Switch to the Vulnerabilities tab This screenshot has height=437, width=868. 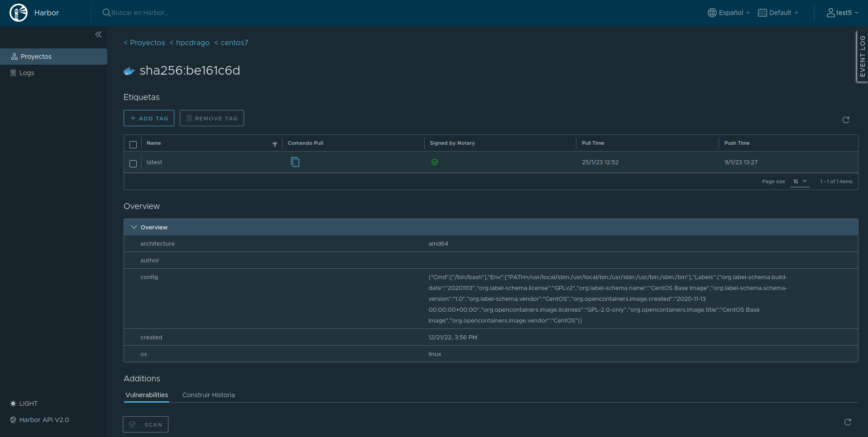pos(147,395)
